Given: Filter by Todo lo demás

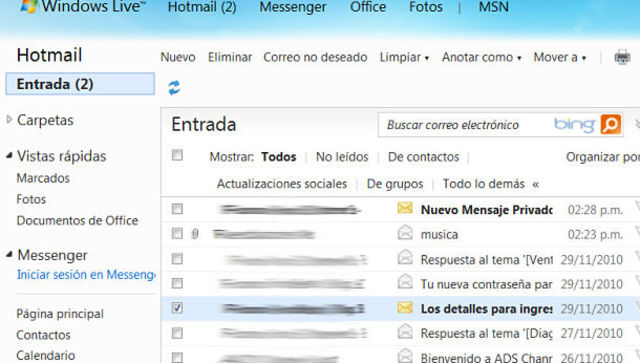Looking at the screenshot, I should point(484,184).
